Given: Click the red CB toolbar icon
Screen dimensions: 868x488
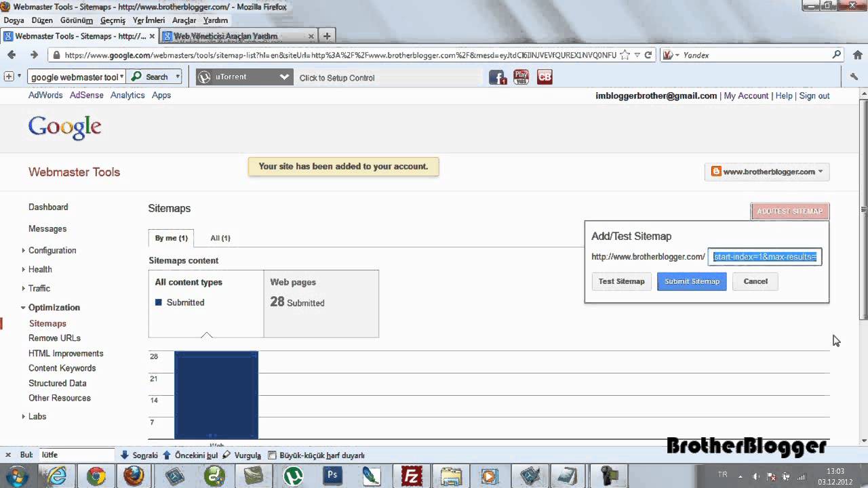Looking at the screenshot, I should pos(545,77).
